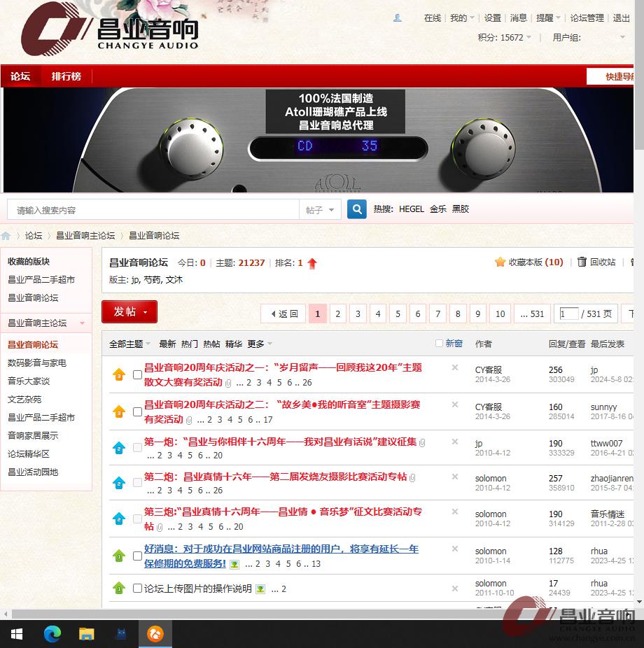Launch Microsoft Edge from taskbar

(x=52, y=634)
